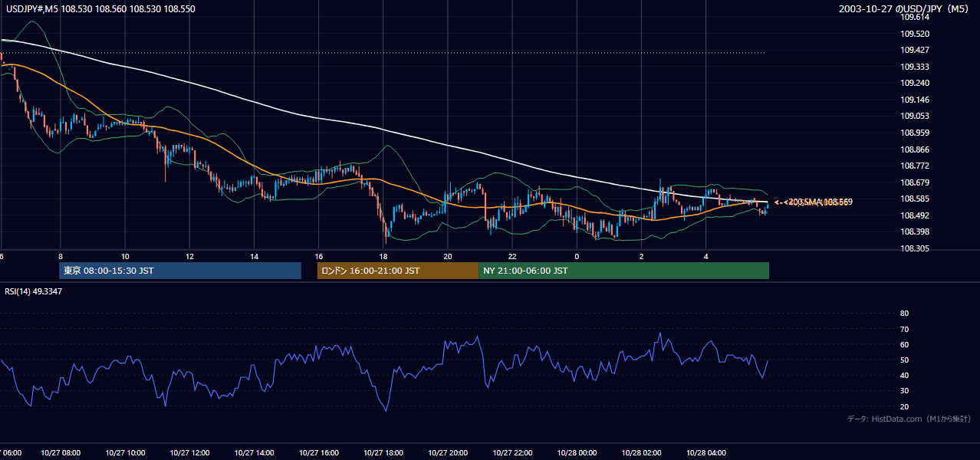980x460 pixels.
Task: Click the RSI(14) 49.3347 indicator label
Action: [33, 291]
